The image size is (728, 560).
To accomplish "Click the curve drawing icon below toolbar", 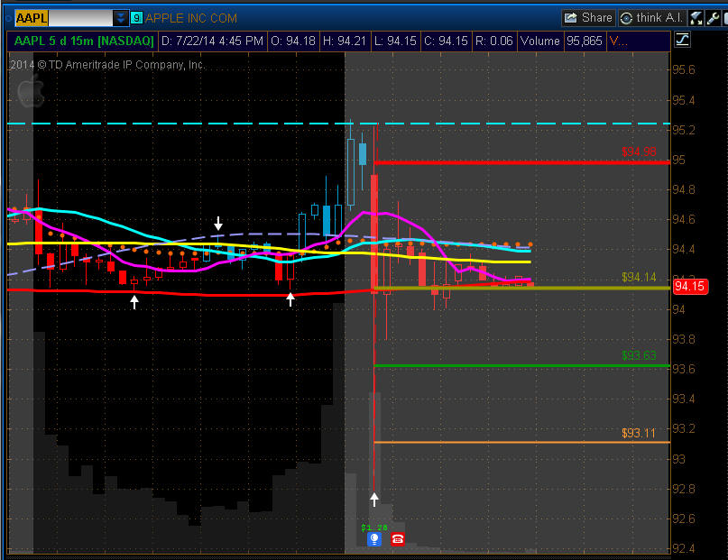I will (x=682, y=40).
